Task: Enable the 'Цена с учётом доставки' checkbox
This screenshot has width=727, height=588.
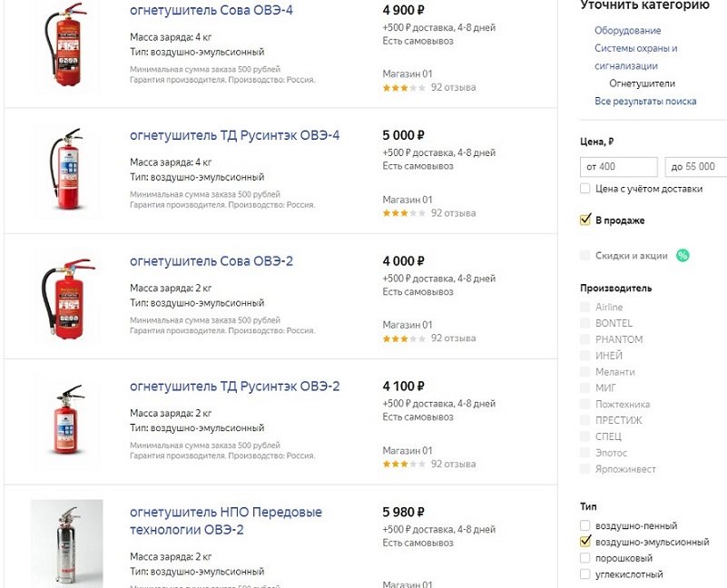Action: (x=585, y=189)
